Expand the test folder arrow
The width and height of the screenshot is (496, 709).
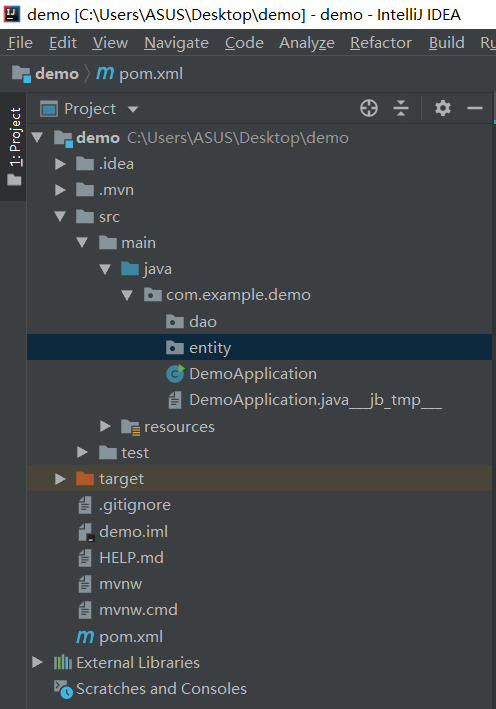coord(82,452)
